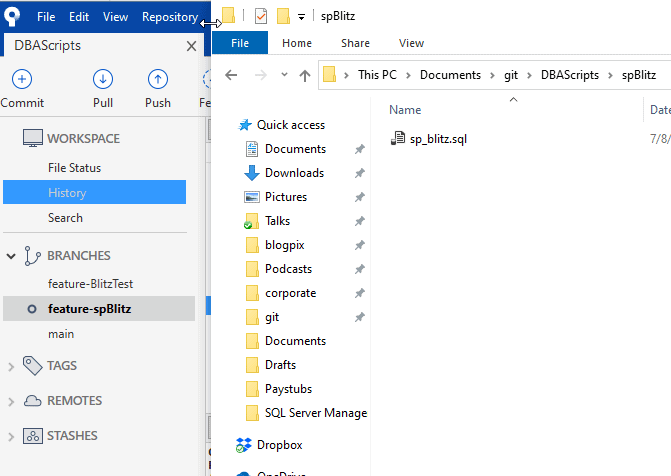Click the Commit icon in Sourcetree
Image resolution: width=671 pixels, height=476 pixels.
22,79
